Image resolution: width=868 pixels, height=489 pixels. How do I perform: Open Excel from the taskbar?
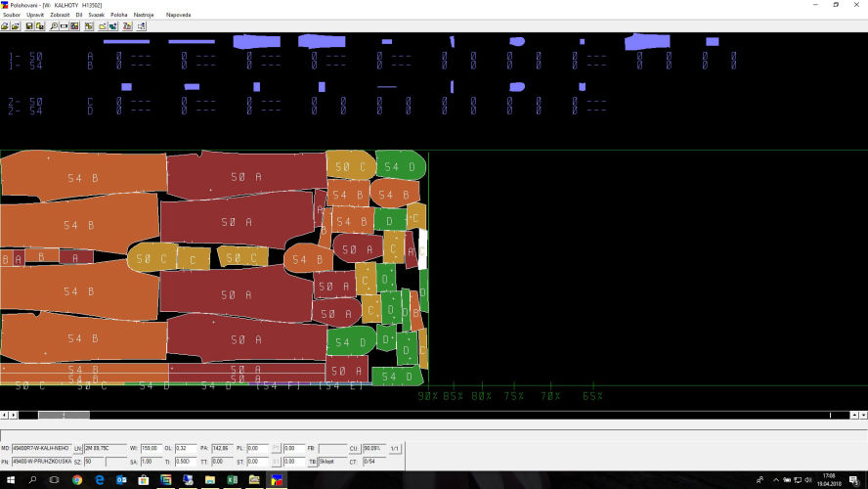pyautogui.click(x=233, y=480)
